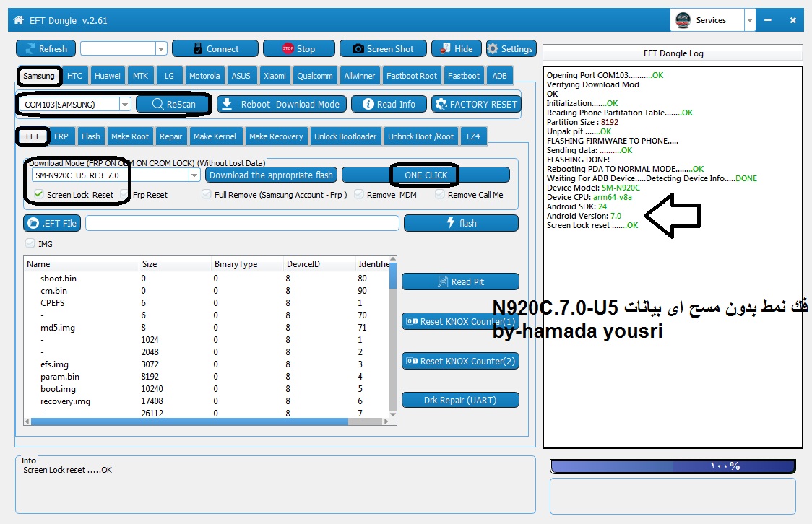Image resolution: width=812 pixels, height=524 pixels.
Task: Switch to the LG tab
Action: click(169, 76)
